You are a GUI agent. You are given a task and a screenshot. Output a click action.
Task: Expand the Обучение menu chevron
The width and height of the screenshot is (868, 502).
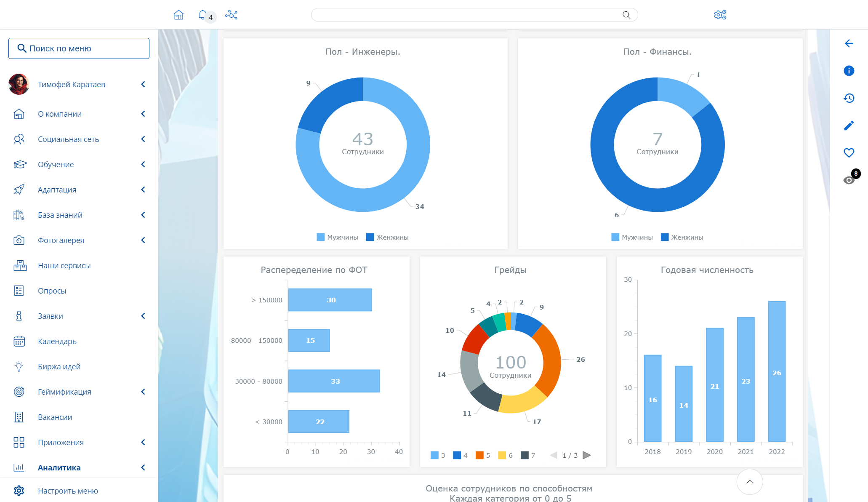[143, 164]
